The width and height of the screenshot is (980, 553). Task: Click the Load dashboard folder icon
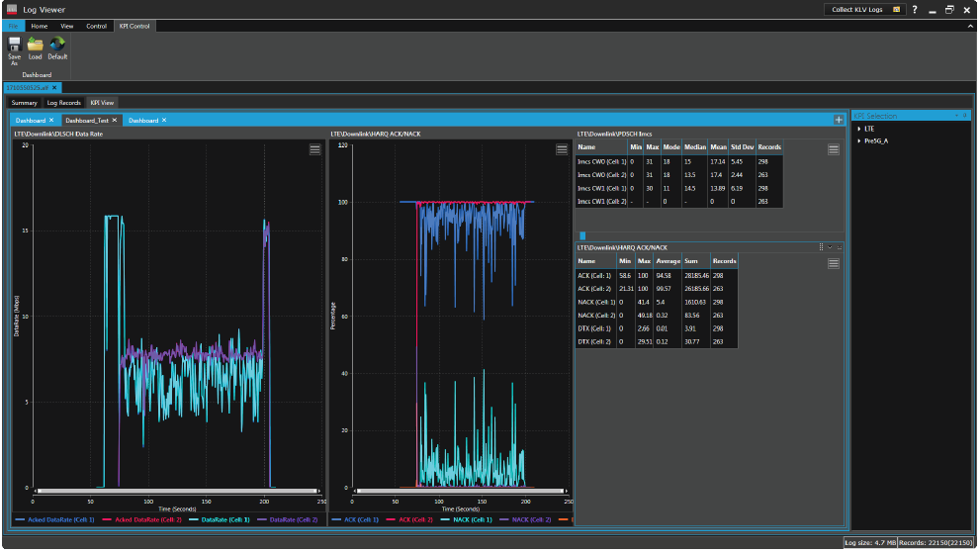point(35,46)
